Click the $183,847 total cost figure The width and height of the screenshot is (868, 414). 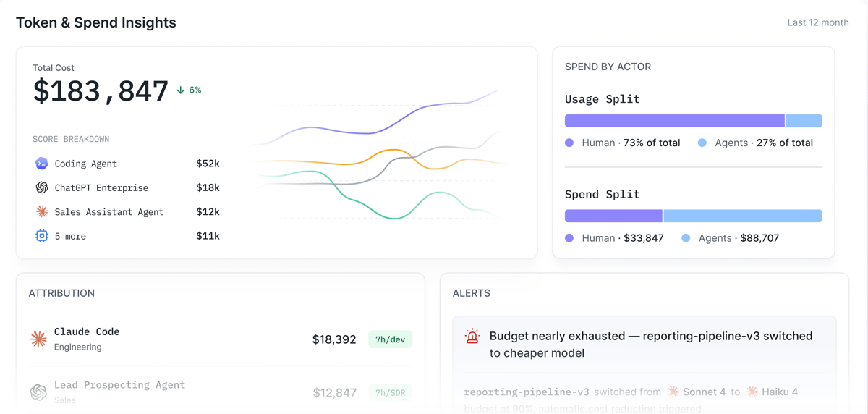coord(101,91)
